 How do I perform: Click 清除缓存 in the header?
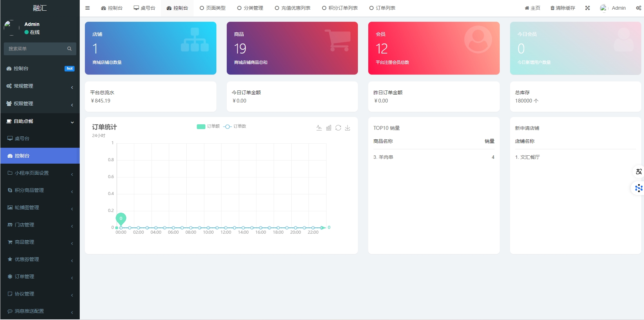pos(563,8)
